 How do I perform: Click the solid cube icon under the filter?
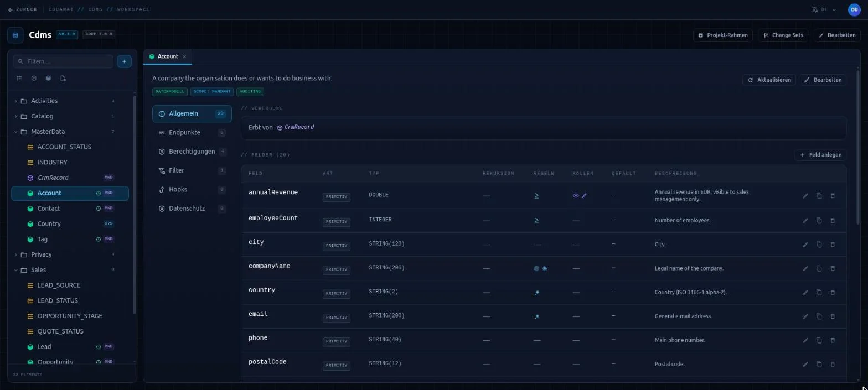click(x=48, y=79)
